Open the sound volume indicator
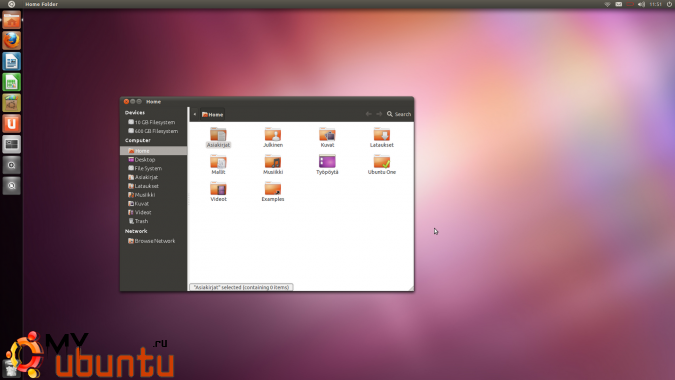The width and height of the screenshot is (675, 380). click(641, 4)
